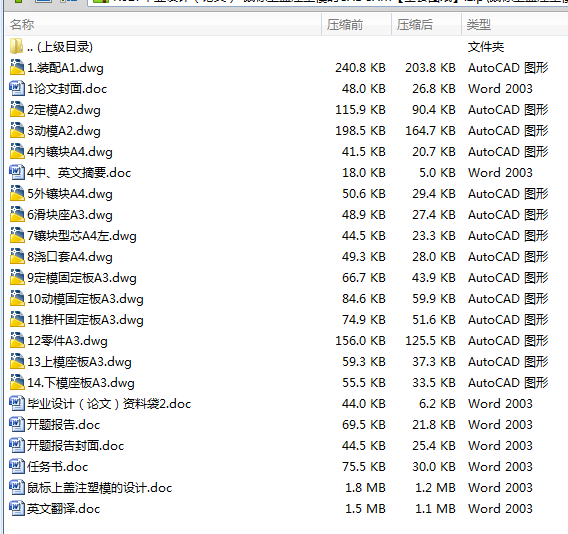This screenshot has width=568, height=534.
Task: Click the 1.8 MB original size value
Action: (x=366, y=488)
